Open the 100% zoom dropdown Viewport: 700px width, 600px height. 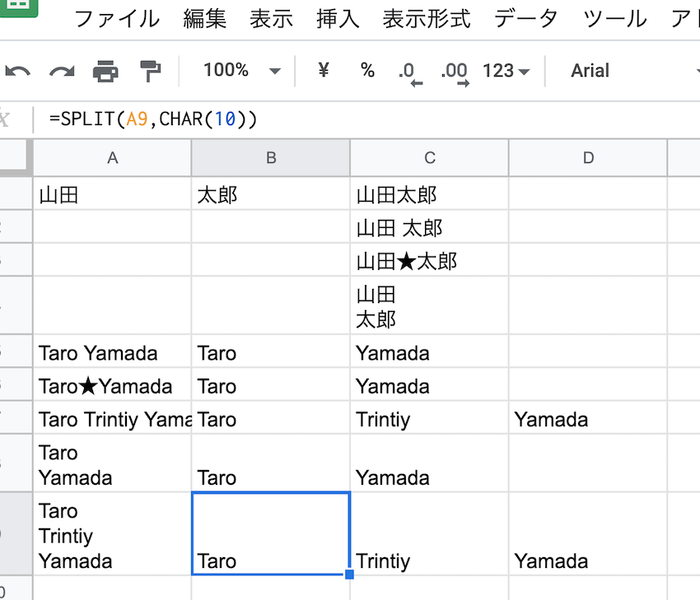[x=240, y=71]
